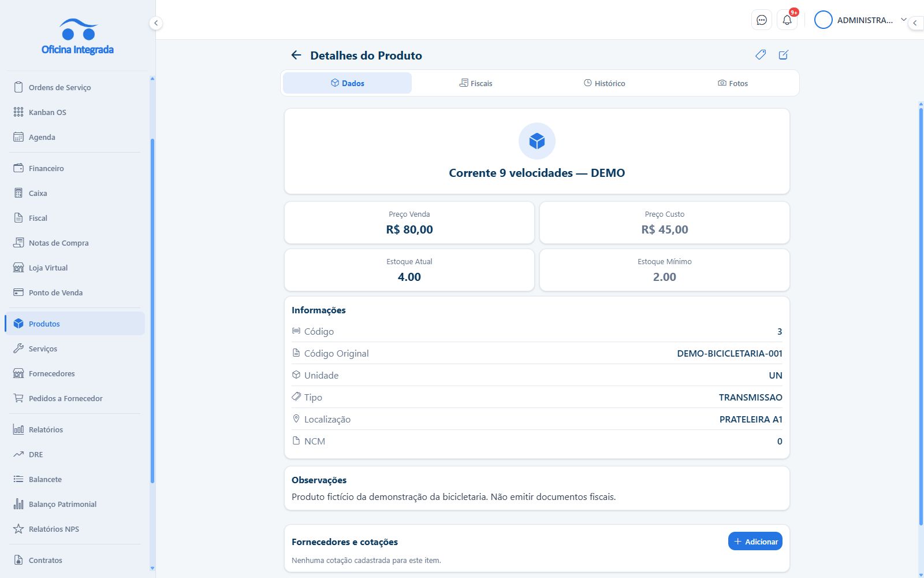
Task: Open the edit product icon
Action: (783, 55)
